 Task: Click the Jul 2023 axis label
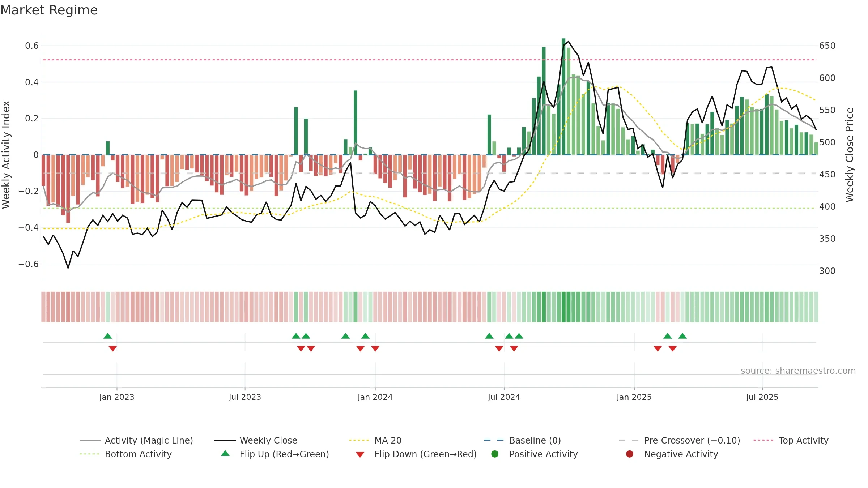point(245,397)
